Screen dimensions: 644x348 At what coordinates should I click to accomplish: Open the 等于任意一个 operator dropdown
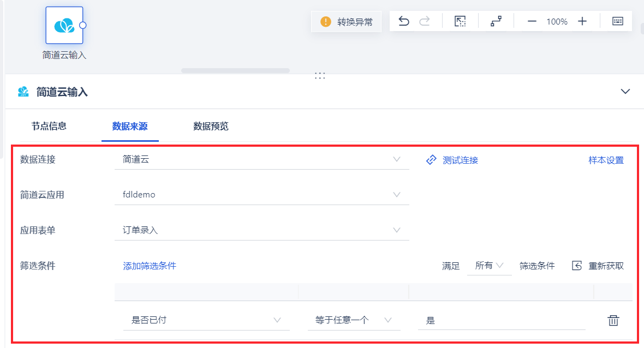(x=353, y=320)
